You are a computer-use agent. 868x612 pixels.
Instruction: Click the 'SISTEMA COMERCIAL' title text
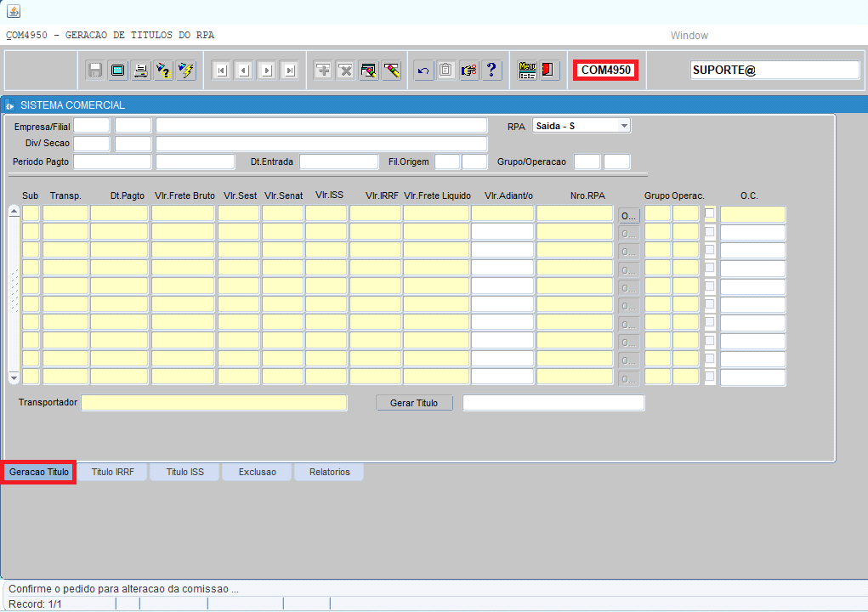click(72, 105)
